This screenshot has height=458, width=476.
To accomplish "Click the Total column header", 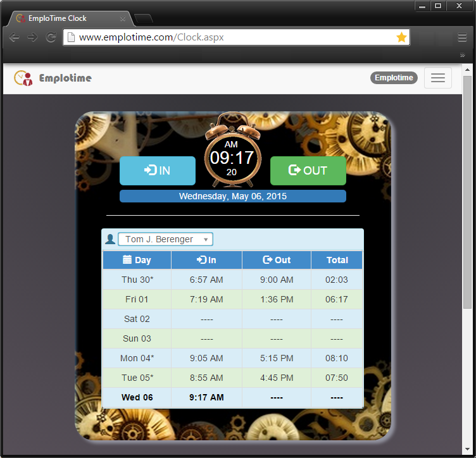I will (x=337, y=260).
